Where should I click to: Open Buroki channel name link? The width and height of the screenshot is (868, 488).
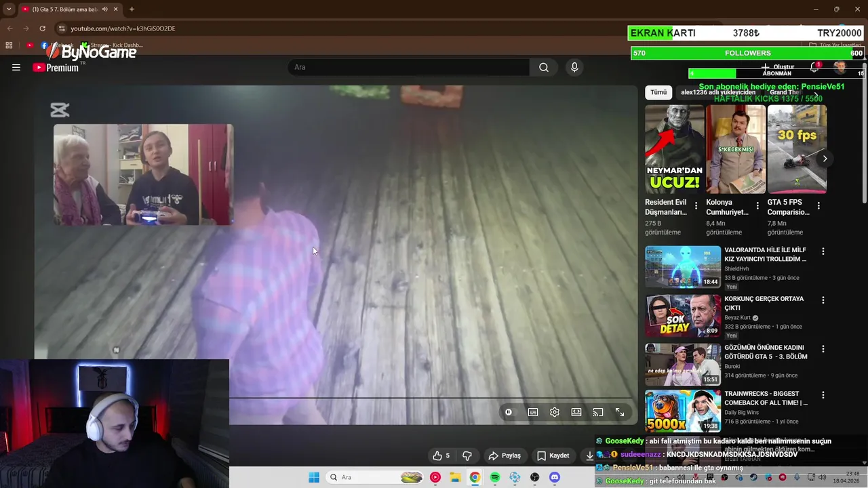coord(733,367)
